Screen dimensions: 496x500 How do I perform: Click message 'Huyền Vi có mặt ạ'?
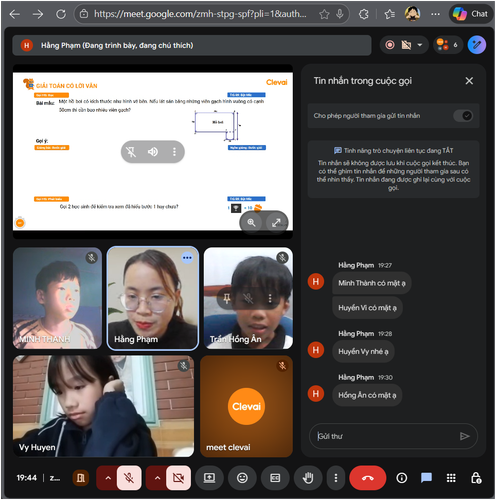pyautogui.click(x=367, y=308)
